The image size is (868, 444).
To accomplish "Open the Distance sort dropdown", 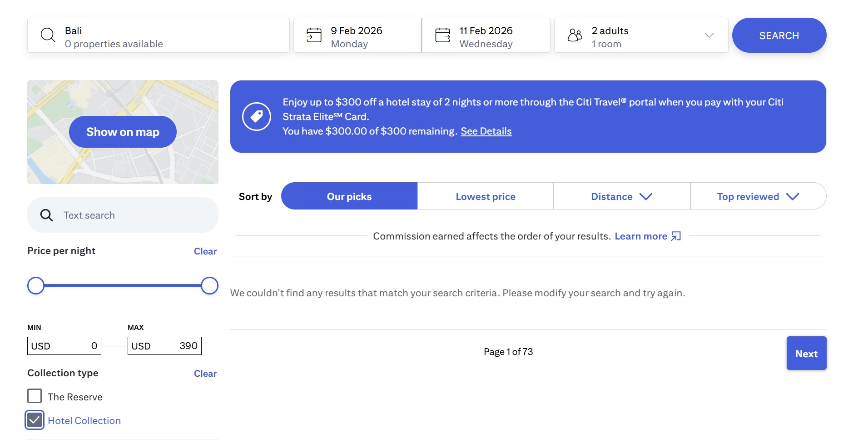I will (x=621, y=196).
